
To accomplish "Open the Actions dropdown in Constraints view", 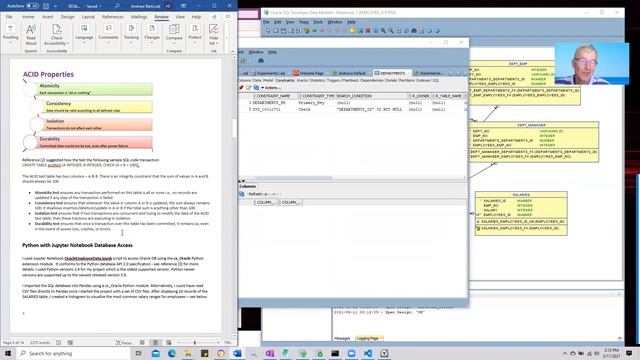I will [x=271, y=88].
